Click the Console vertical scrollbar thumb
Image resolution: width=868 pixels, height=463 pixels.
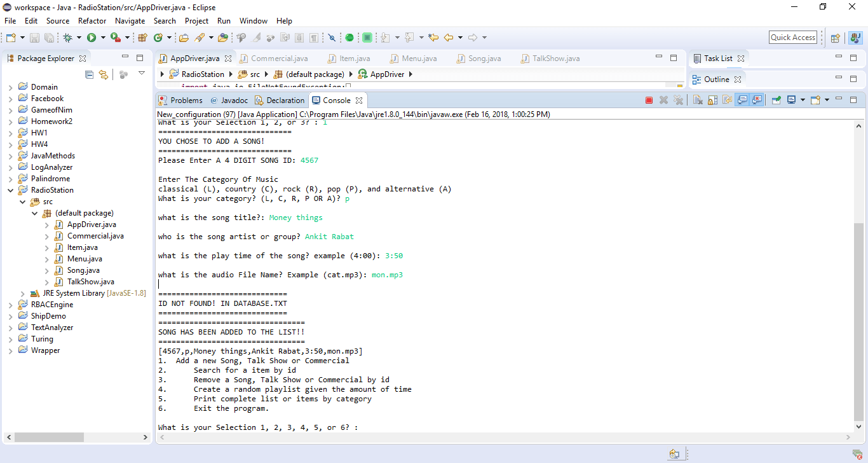coord(858,322)
